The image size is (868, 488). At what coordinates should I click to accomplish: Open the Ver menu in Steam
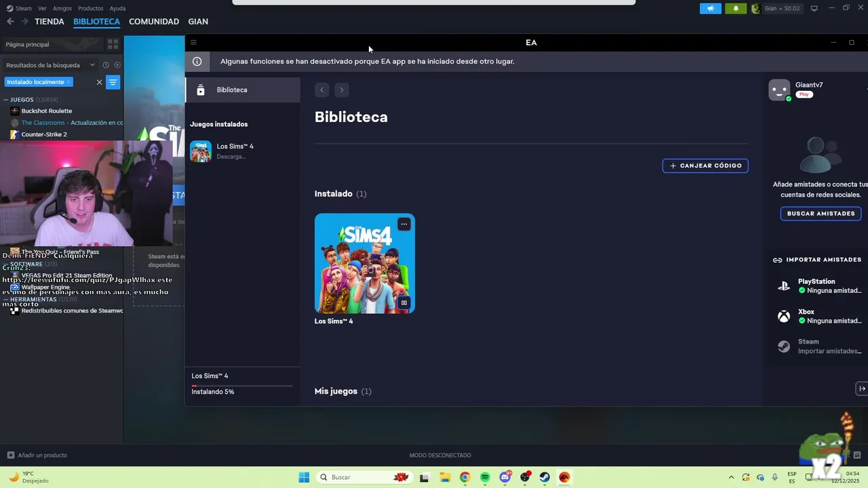pyautogui.click(x=43, y=8)
